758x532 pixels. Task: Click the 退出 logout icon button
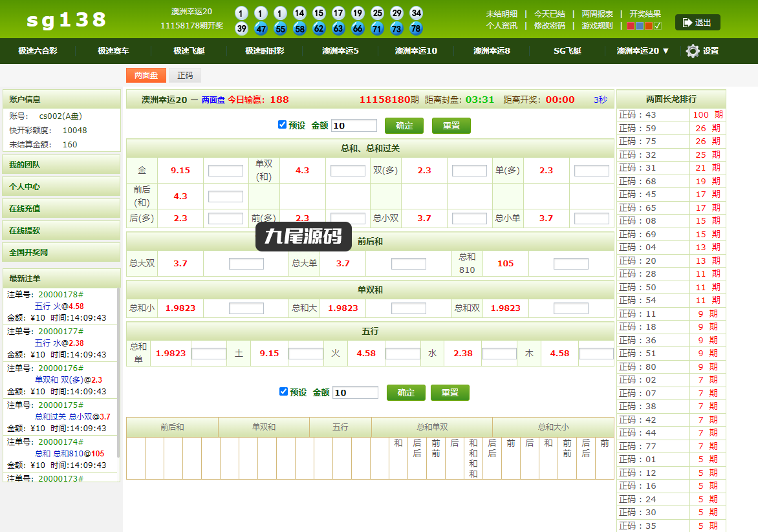697,22
